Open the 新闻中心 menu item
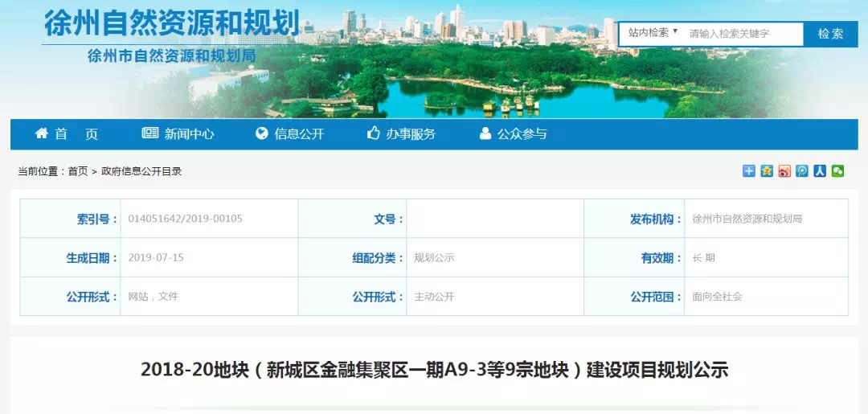Screen dimensions: 868x414 pos(178,134)
